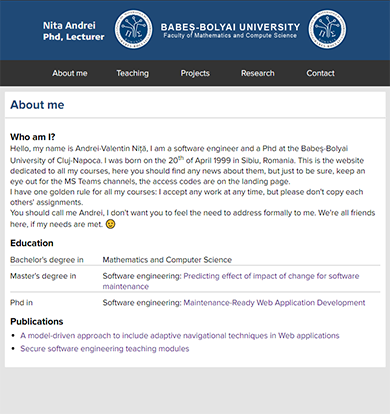The image size is (390, 414).
Task: Click the smiley emoji after 'needs are met'
Action: (x=110, y=224)
